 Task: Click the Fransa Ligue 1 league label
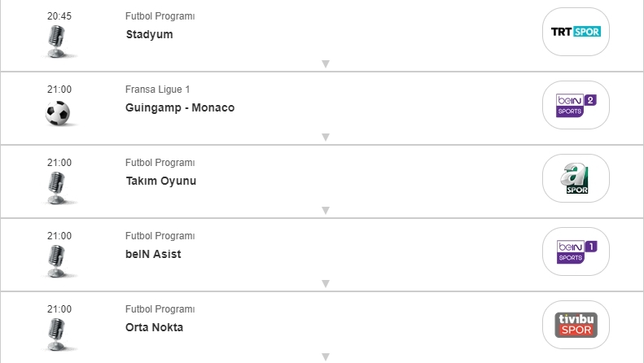(158, 90)
